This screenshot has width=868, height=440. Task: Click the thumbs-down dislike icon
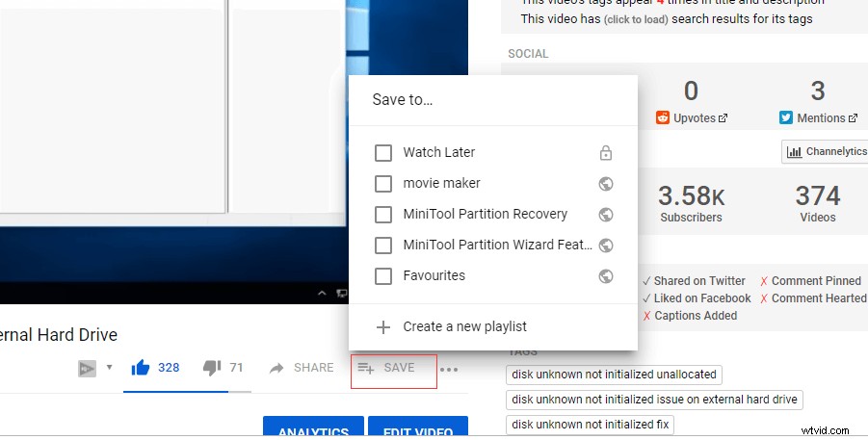[x=212, y=368]
